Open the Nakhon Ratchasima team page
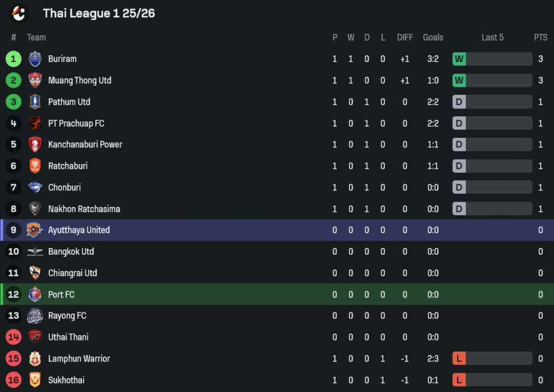 pos(84,209)
